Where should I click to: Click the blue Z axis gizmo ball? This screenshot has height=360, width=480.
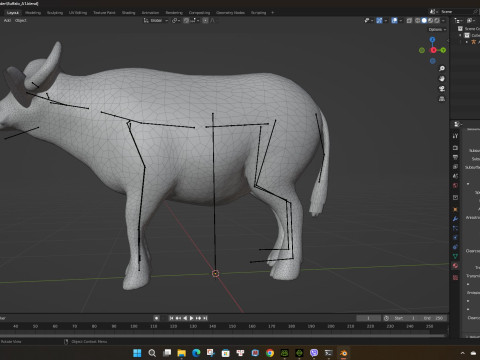432,40
